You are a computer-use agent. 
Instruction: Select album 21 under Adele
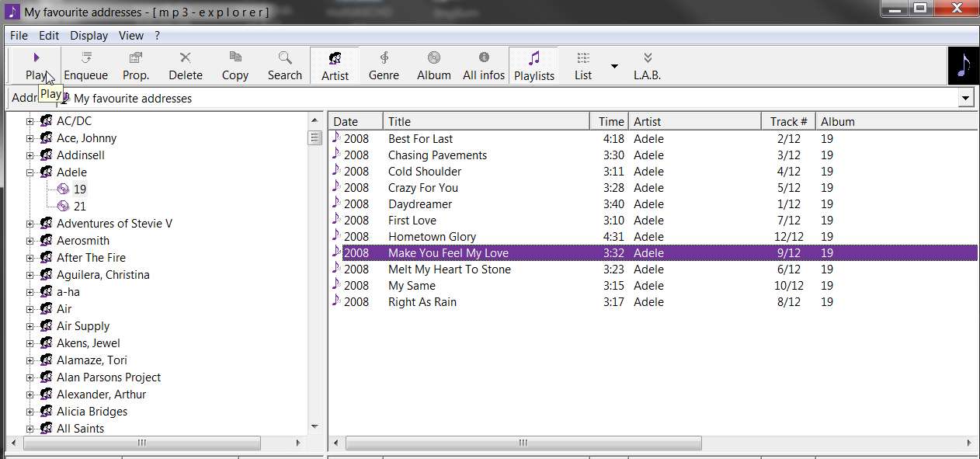pyautogui.click(x=80, y=207)
